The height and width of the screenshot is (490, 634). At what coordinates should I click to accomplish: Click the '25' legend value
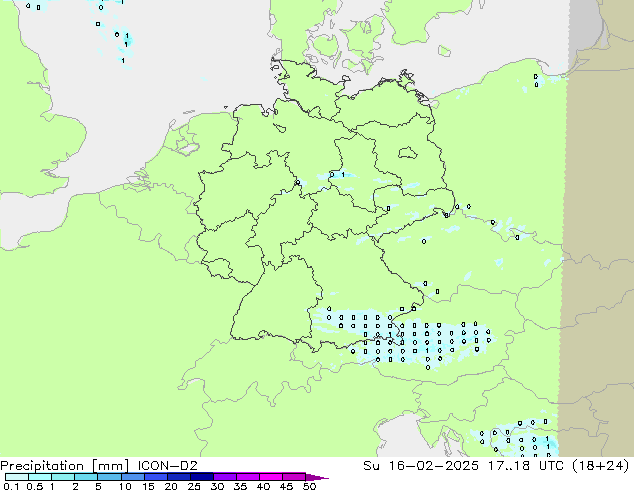pos(194,486)
